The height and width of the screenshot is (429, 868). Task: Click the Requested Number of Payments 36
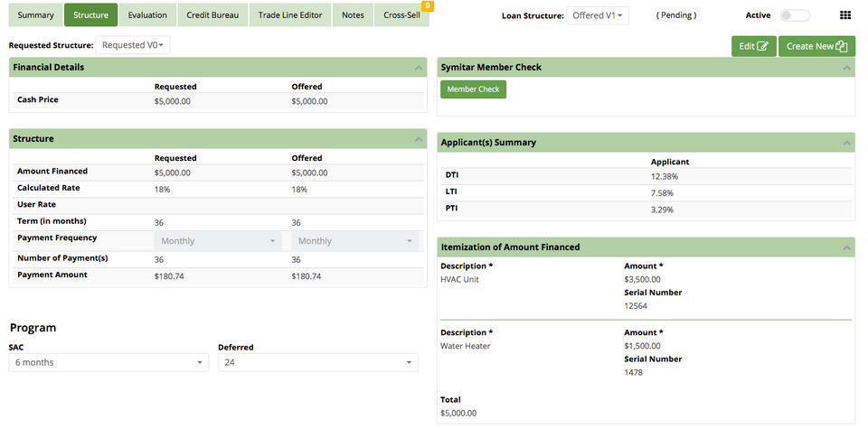pos(159,260)
